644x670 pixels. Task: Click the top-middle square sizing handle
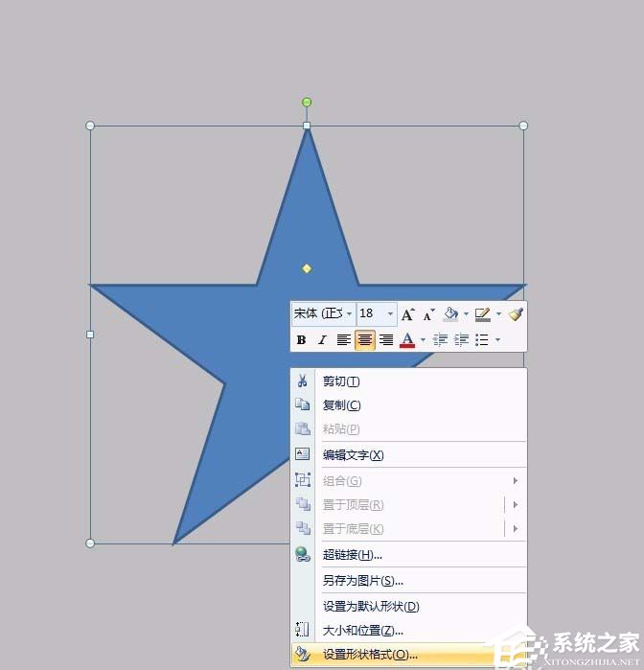click(x=307, y=126)
